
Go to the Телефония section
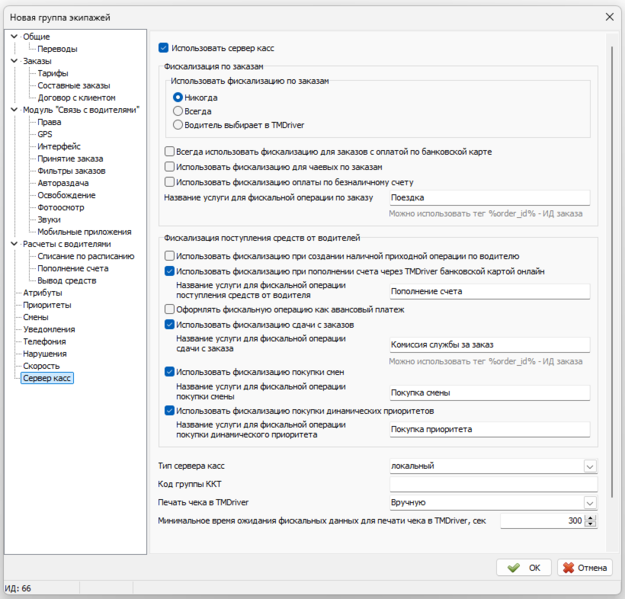click(44, 342)
